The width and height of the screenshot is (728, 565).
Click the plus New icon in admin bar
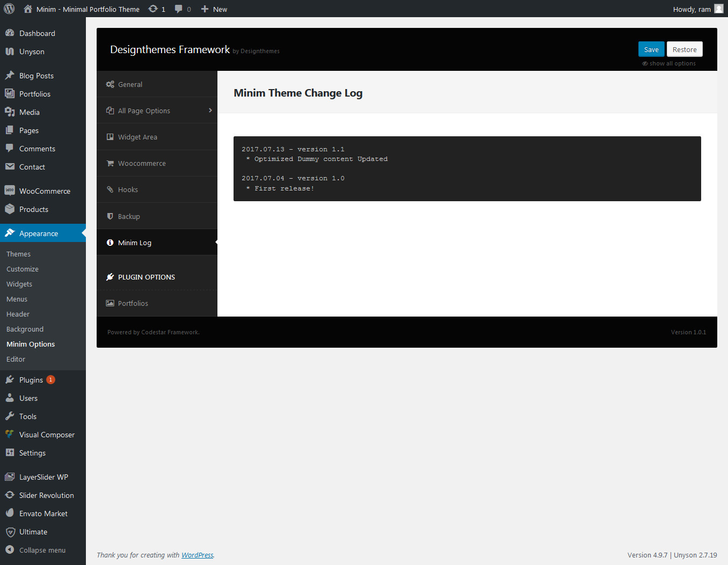(205, 9)
